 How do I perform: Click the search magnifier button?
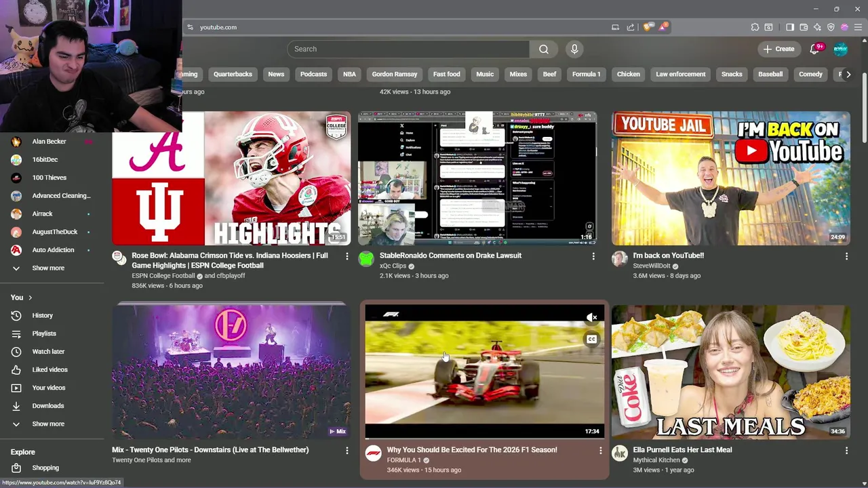(544, 49)
